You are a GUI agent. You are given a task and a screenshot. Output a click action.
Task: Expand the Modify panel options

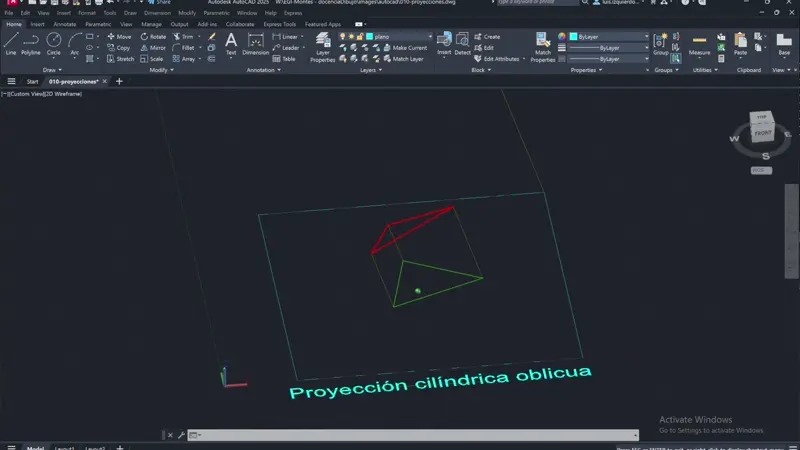(x=161, y=70)
